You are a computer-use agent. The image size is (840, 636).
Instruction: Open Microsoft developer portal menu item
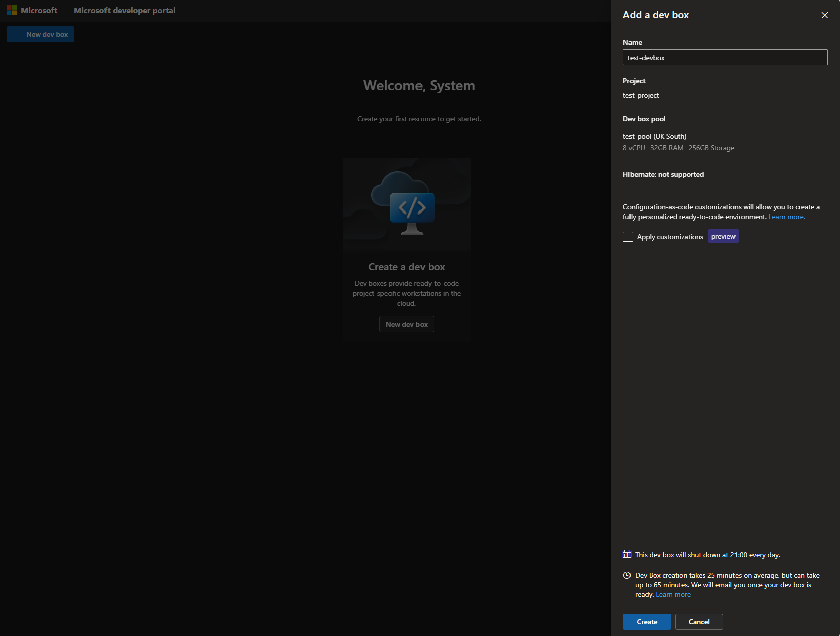[x=124, y=10]
